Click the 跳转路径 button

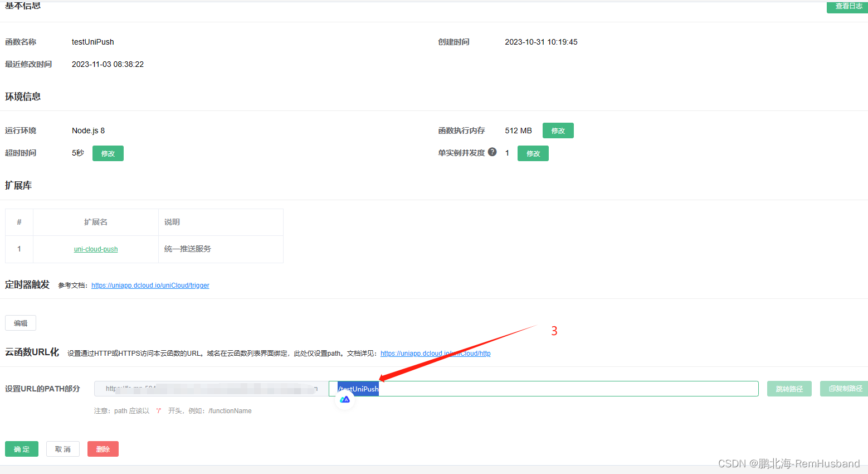(x=789, y=389)
